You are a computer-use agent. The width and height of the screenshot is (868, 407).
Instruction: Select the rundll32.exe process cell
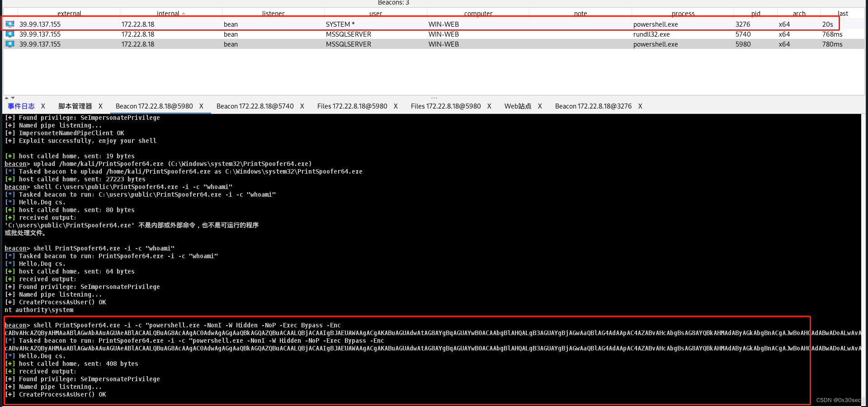pyautogui.click(x=651, y=34)
